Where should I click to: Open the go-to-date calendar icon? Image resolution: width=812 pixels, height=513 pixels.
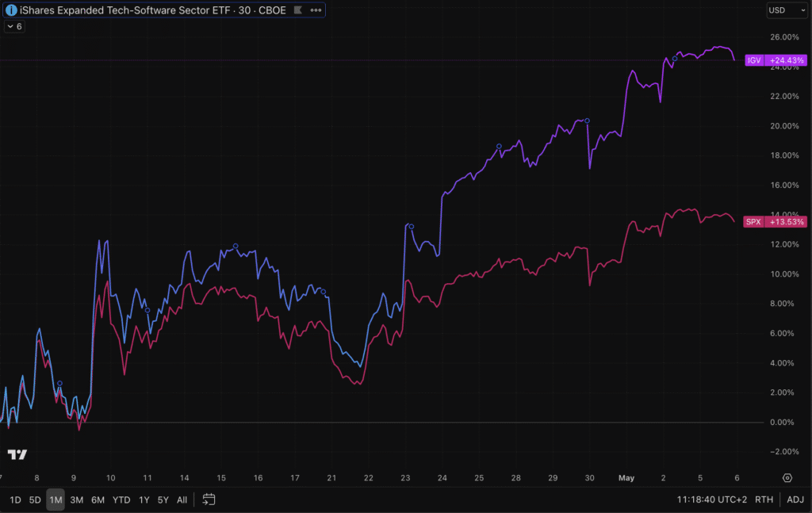pyautogui.click(x=209, y=500)
